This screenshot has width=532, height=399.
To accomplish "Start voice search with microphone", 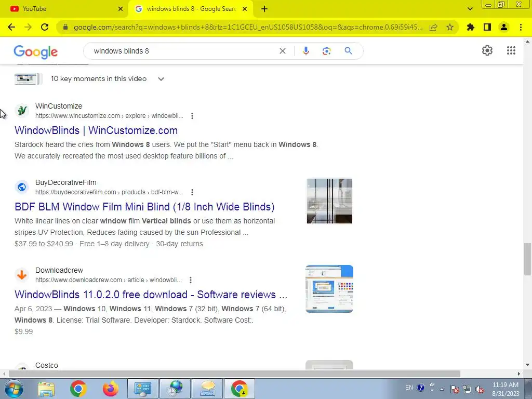I will [x=305, y=51].
